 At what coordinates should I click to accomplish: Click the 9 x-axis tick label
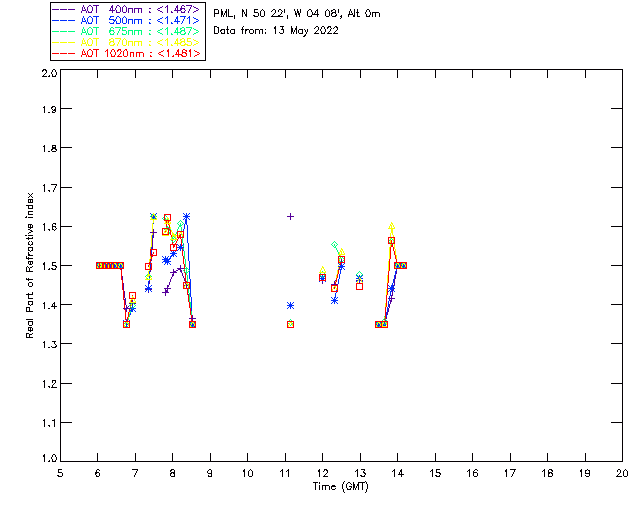(x=210, y=473)
